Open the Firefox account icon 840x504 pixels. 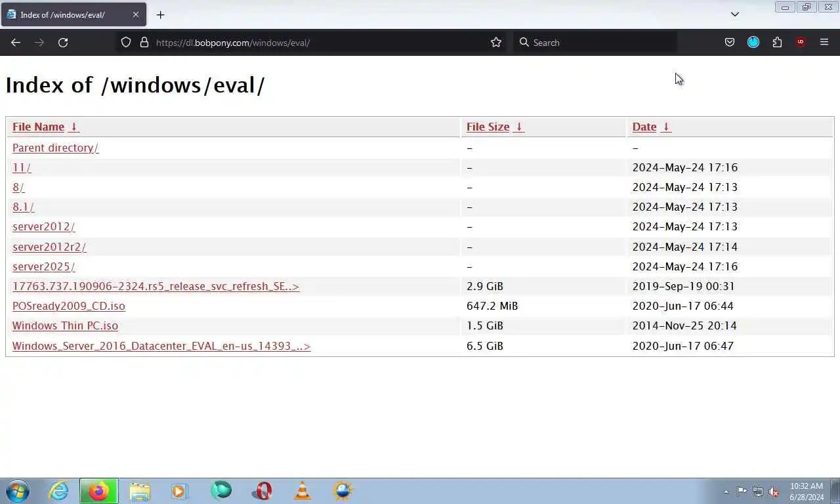point(753,42)
